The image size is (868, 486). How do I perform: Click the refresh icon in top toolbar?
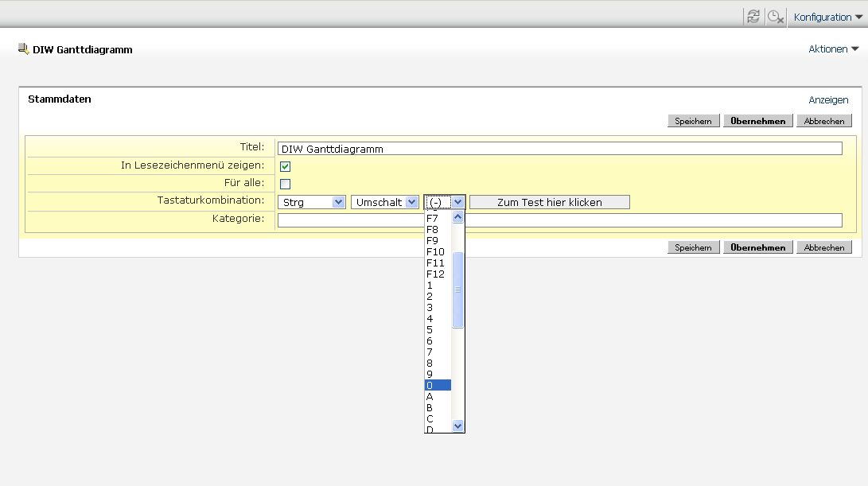tap(753, 17)
